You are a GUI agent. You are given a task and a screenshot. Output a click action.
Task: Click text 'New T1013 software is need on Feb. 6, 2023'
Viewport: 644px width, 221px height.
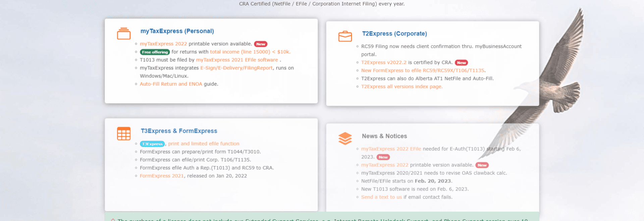coord(415,189)
